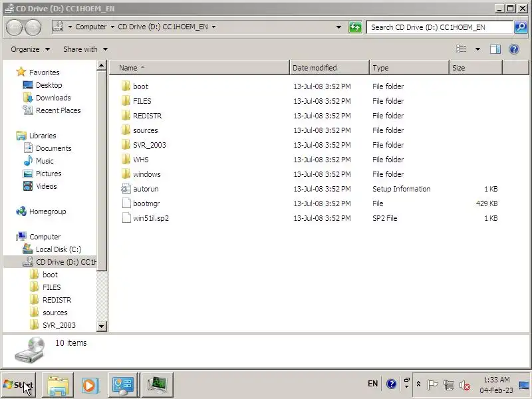Open Windows Explorer from the taskbar
Screen dimensions: 532x399
tap(58, 385)
